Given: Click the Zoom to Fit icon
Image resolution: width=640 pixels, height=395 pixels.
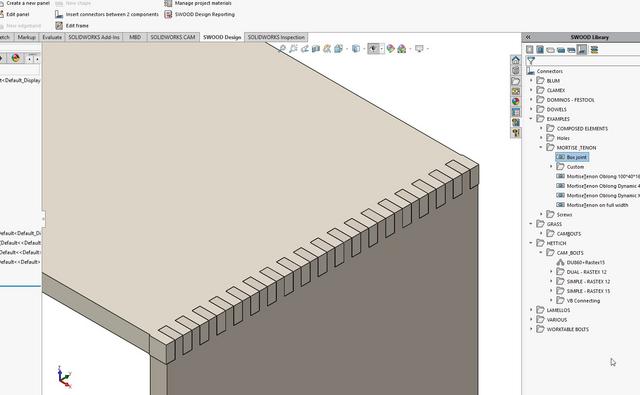Looking at the screenshot, I should 282,49.
